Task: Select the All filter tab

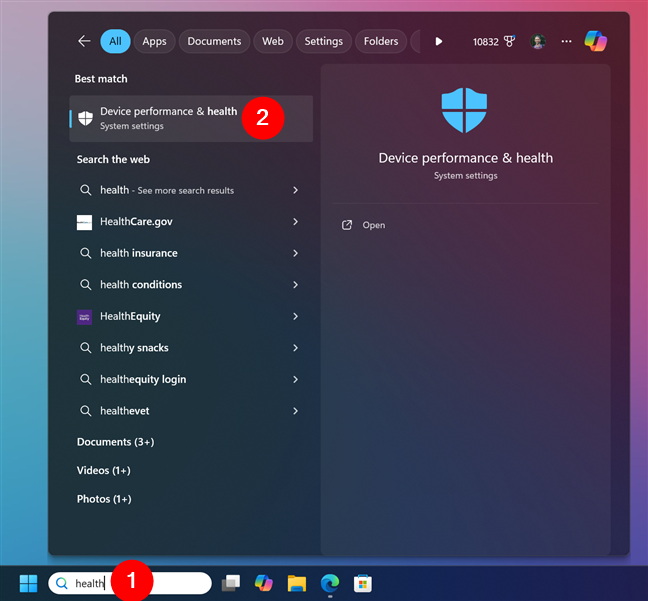Action: pyautogui.click(x=115, y=41)
